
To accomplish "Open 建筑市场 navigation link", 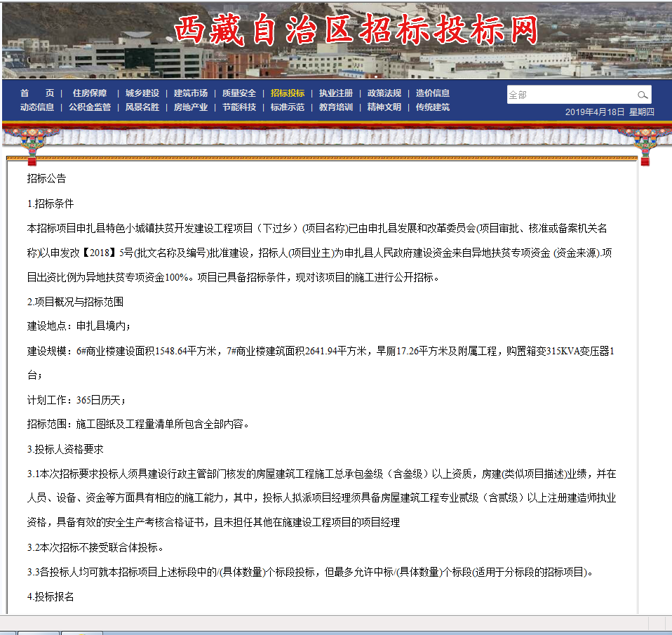I will point(191,93).
